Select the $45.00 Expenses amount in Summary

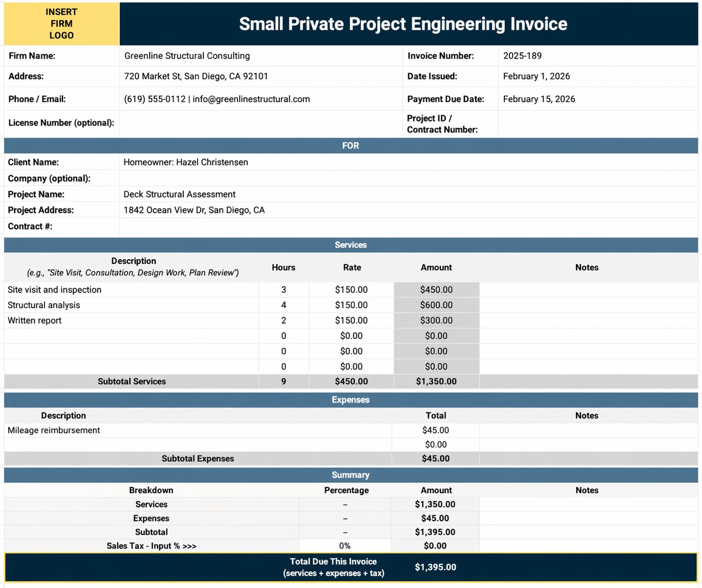435,518
